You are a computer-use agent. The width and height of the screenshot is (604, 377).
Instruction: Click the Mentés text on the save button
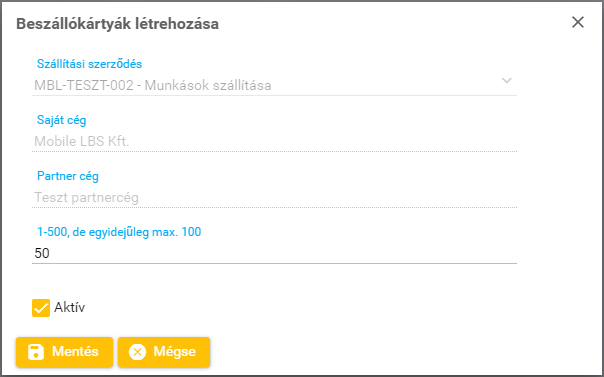(x=75, y=352)
